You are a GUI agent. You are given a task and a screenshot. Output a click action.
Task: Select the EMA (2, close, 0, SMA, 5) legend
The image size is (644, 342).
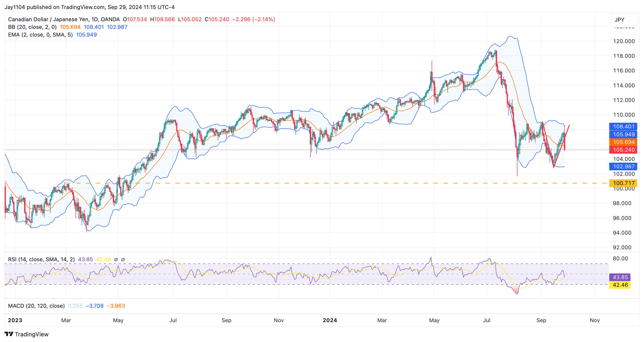[40, 35]
